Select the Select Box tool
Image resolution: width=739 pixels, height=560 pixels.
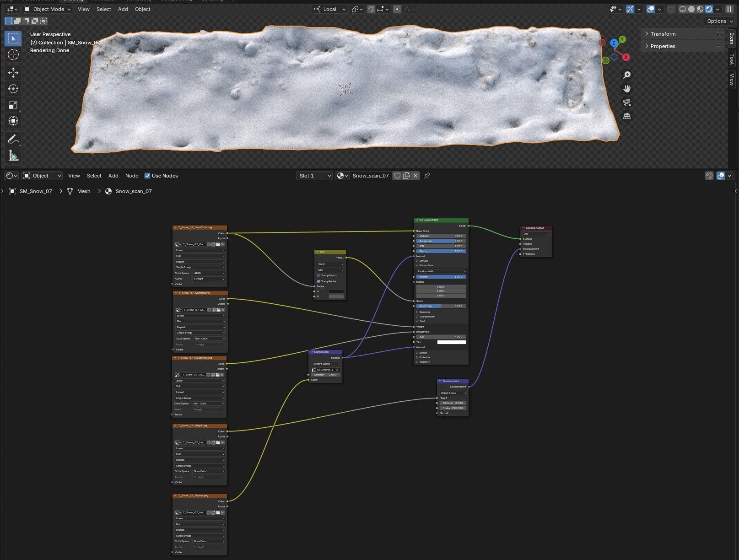tap(13, 38)
